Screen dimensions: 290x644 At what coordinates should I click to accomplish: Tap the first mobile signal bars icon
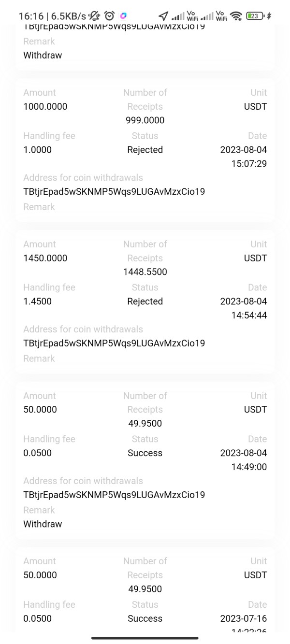pyautogui.click(x=178, y=16)
